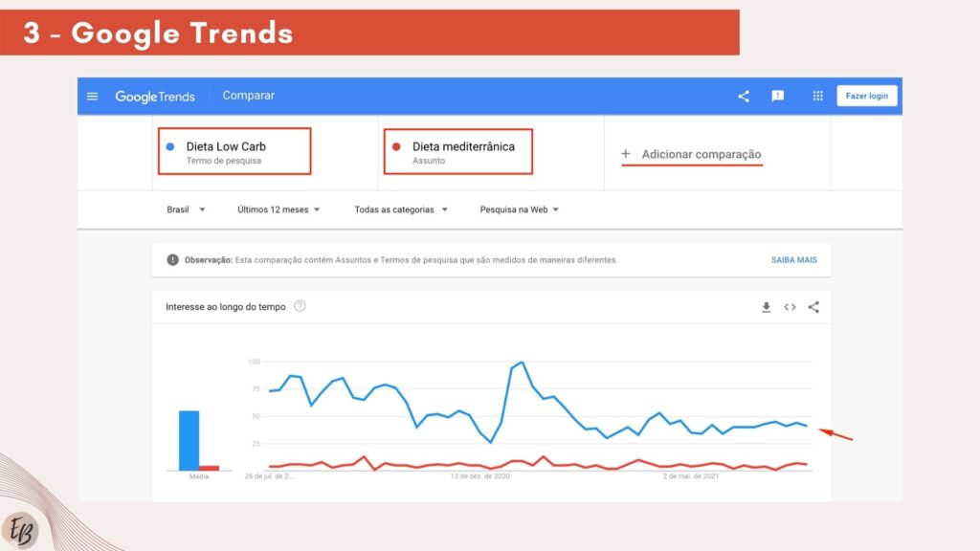Edit the Dieta Low Carb search term
Viewport: 980px width, 551px height.
(x=234, y=151)
